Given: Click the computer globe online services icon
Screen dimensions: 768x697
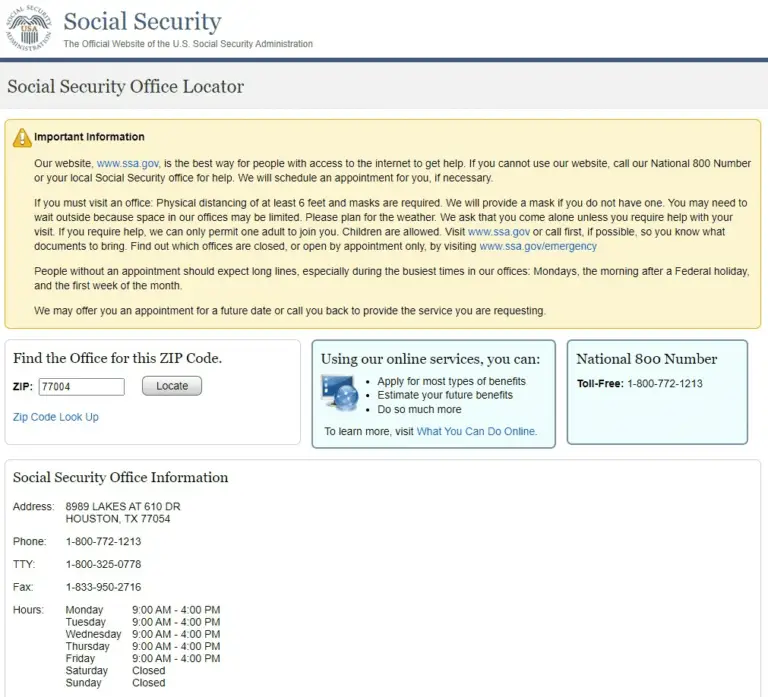Looking at the screenshot, I should click(x=340, y=393).
